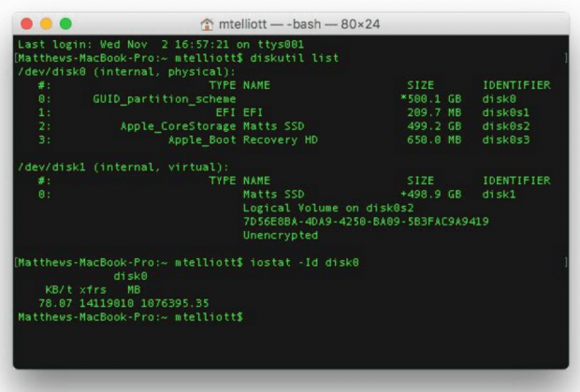Click the 'disk0s1' identifier
This screenshot has width=580, height=392.
click(508, 112)
